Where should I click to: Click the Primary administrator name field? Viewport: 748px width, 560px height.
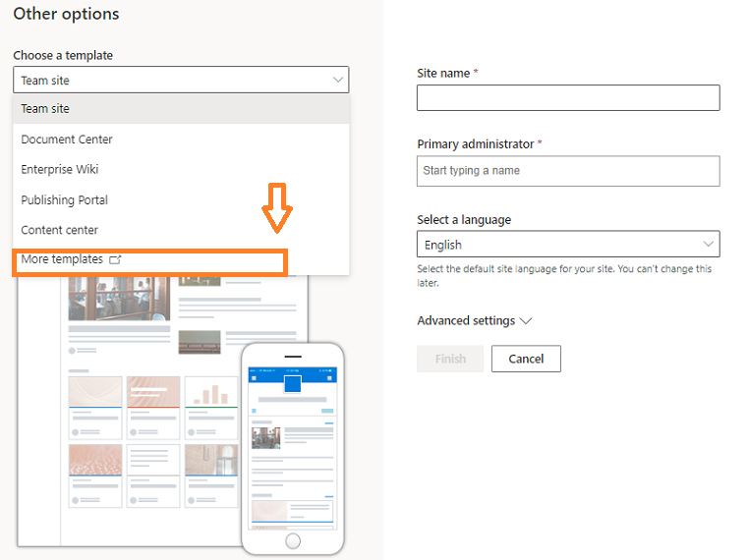click(x=567, y=171)
